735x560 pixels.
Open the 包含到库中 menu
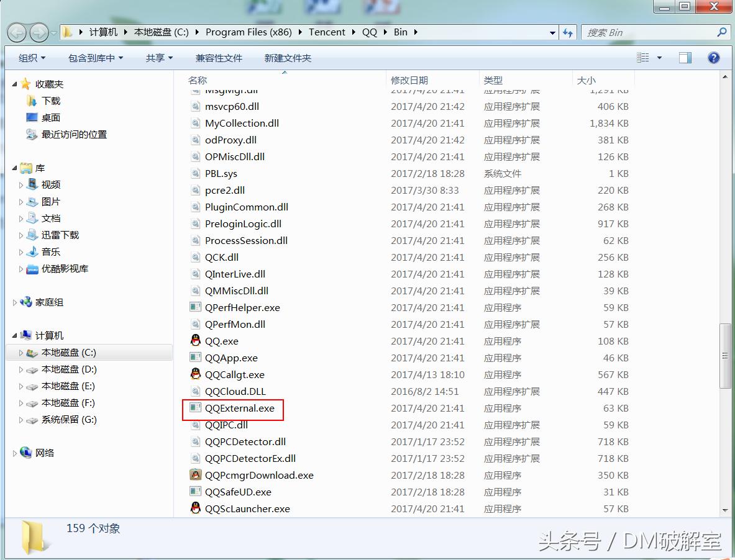click(x=96, y=58)
